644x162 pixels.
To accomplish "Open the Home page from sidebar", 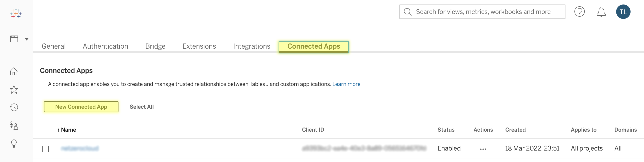I will pyautogui.click(x=14, y=72).
